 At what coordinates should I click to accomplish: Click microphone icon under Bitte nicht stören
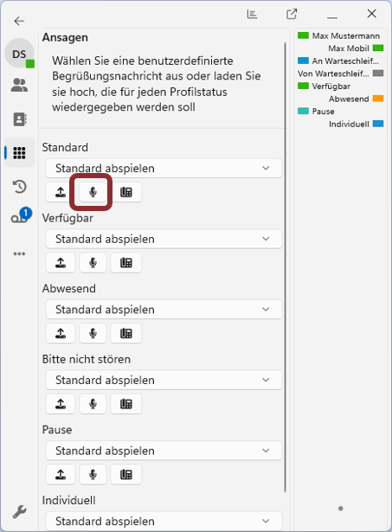pos(93,404)
